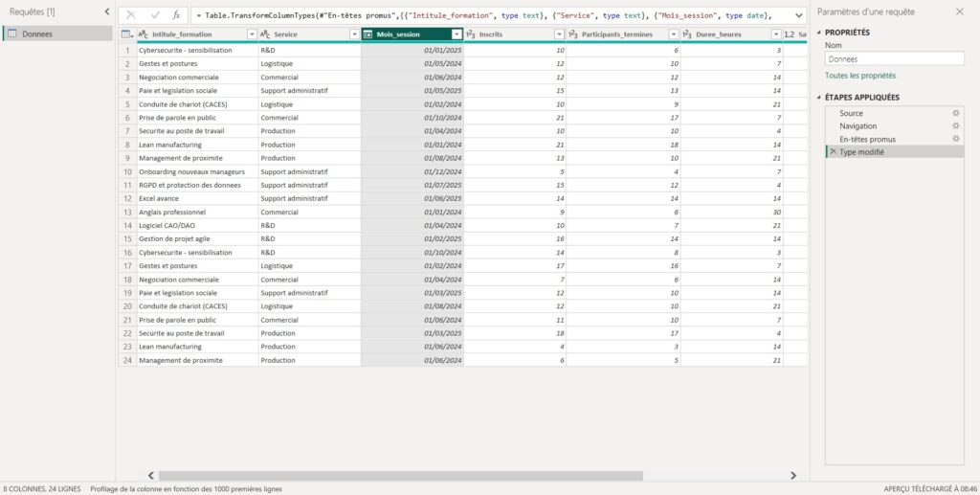Select 'Management de proximite' cell in row 24
The height and width of the screenshot is (495, 980).
coord(197,361)
